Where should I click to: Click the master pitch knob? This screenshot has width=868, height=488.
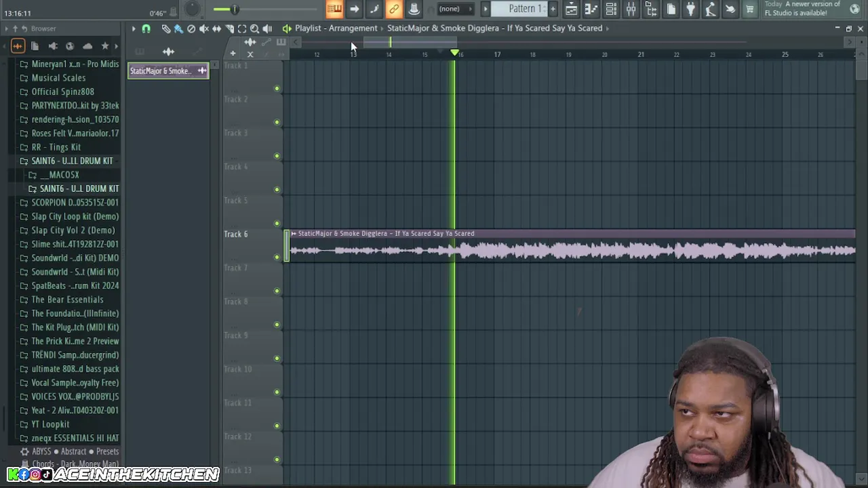click(193, 8)
